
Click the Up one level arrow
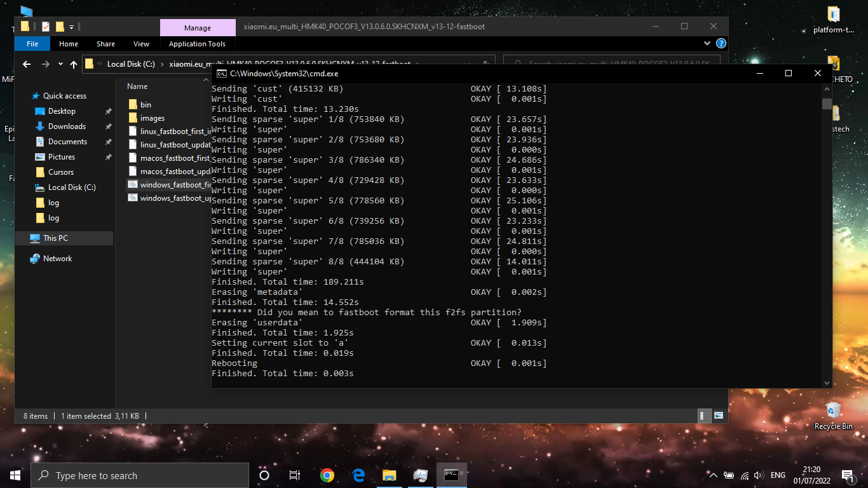[74, 64]
